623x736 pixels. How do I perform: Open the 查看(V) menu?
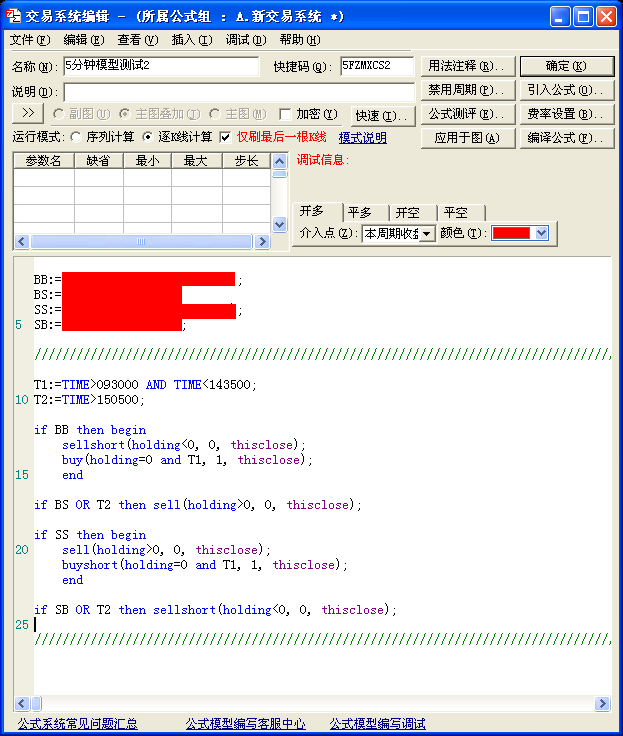138,40
